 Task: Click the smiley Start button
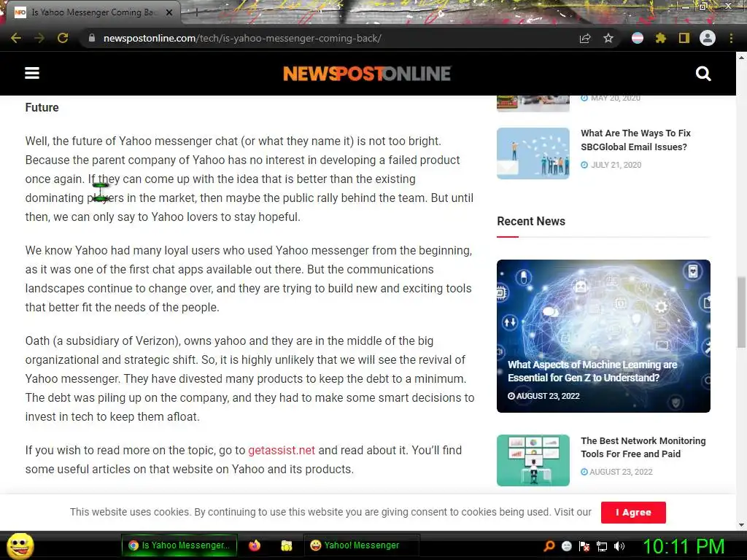click(x=20, y=545)
